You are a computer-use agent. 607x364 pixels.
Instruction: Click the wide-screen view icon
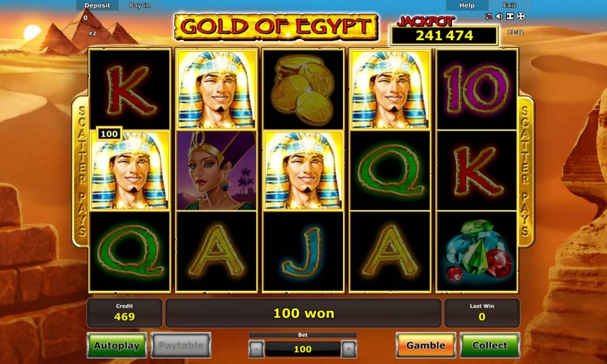click(510, 16)
